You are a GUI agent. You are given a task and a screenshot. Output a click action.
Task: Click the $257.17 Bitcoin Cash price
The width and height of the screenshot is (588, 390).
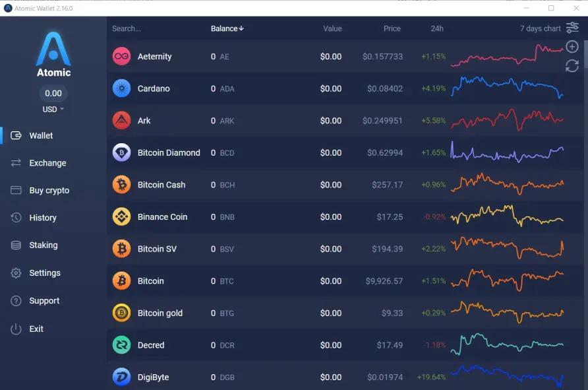click(x=388, y=185)
